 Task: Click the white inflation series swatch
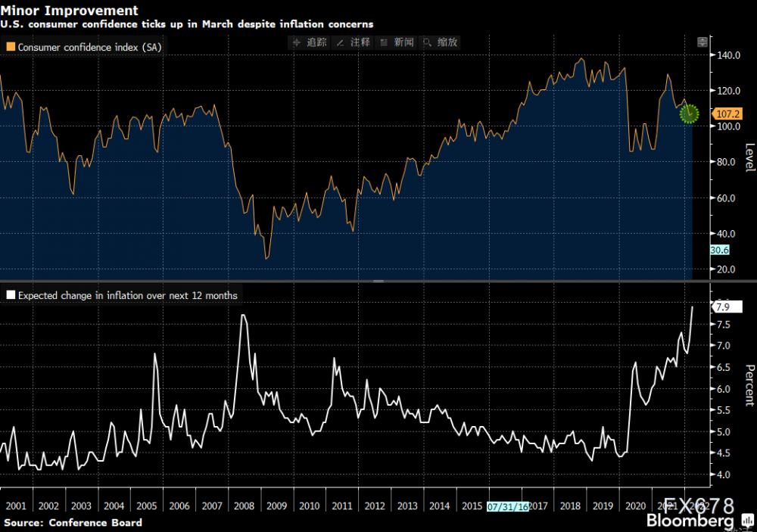11,295
